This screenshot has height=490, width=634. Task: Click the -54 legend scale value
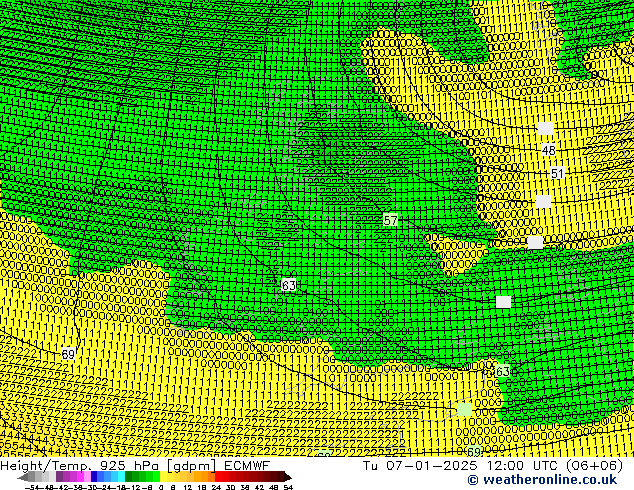pos(31,487)
